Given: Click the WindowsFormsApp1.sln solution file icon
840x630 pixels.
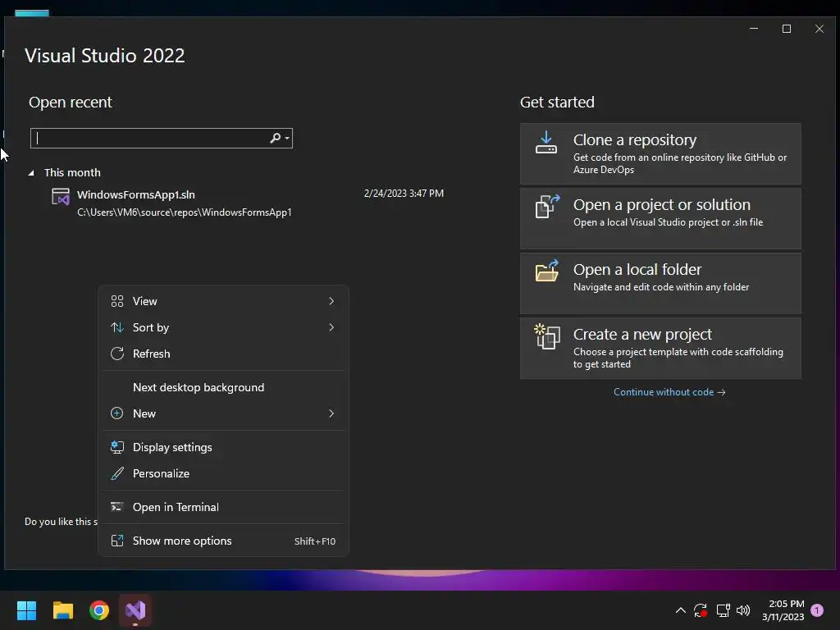Looking at the screenshot, I should point(61,197).
